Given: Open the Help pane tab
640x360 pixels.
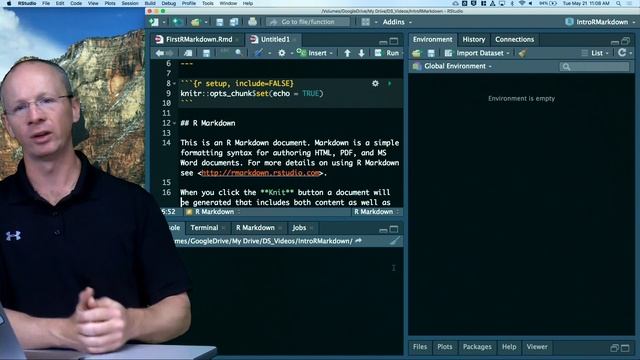Looking at the screenshot, I should coord(509,347).
